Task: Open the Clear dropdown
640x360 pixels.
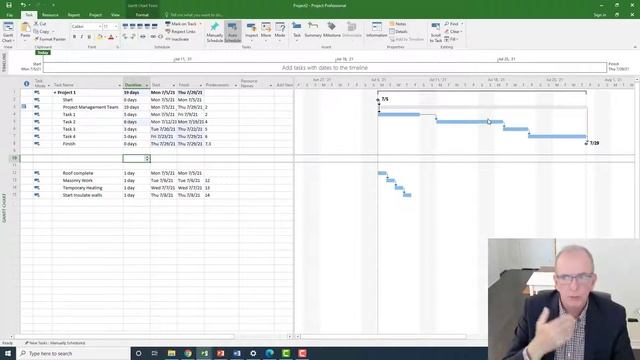Action: (453, 31)
